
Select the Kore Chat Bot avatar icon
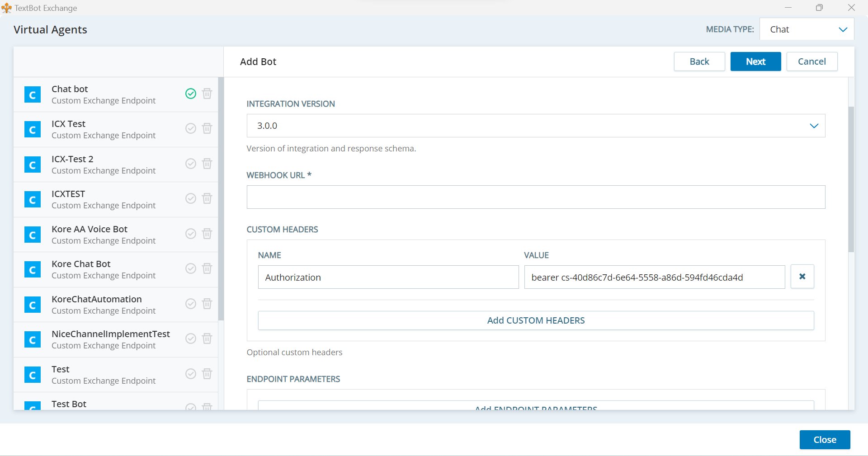pyautogui.click(x=32, y=269)
